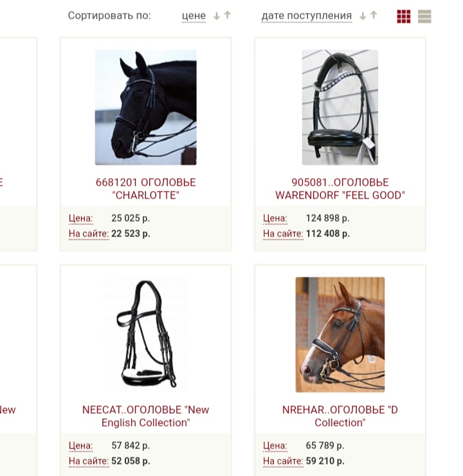The width and height of the screenshot is (463, 476).
Task: Open 905081 WARENDORF "FEEL GOOD" product title
Action: 340,189
